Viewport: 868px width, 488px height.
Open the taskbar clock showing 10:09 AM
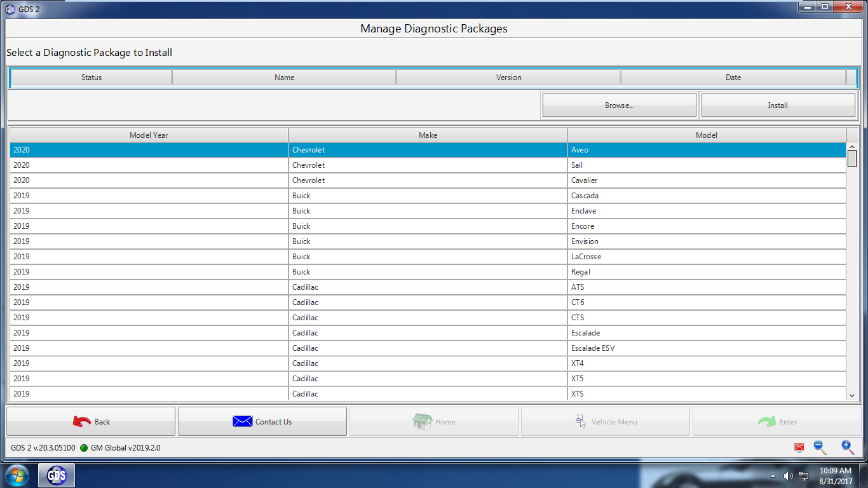(x=835, y=476)
